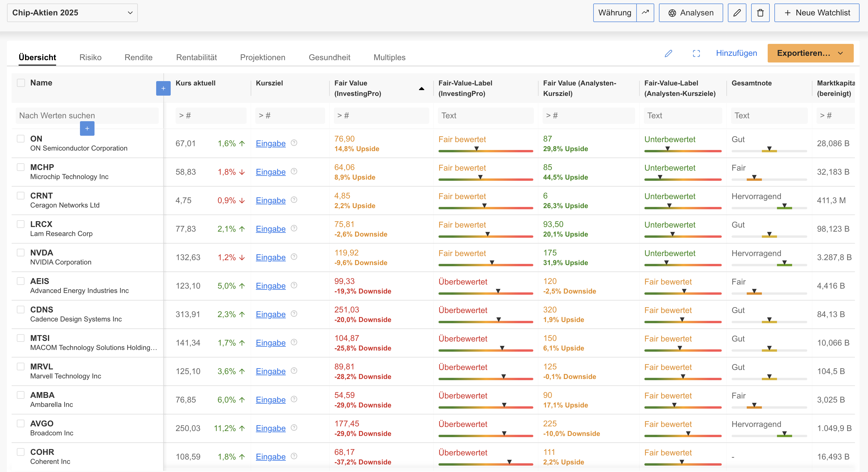This screenshot has width=868, height=472.
Task: Click MACOM Technology Solutions Holding name
Action: pos(94,348)
